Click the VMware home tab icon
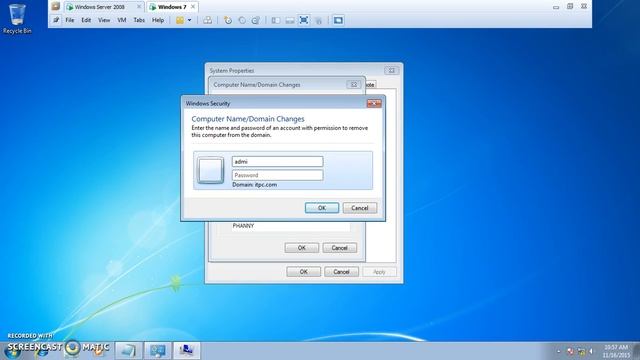640x360 pixels. (x=56, y=7)
